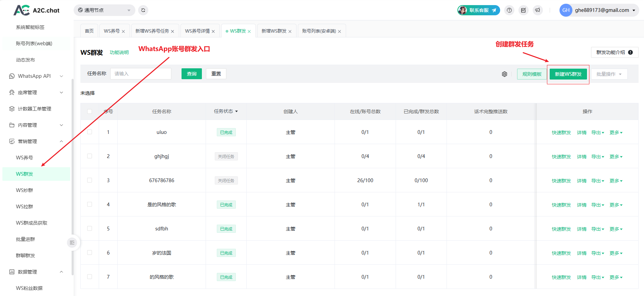Screen dimensions: 644x296
Task: Click the A2C.chat logo
Action: 37,10
